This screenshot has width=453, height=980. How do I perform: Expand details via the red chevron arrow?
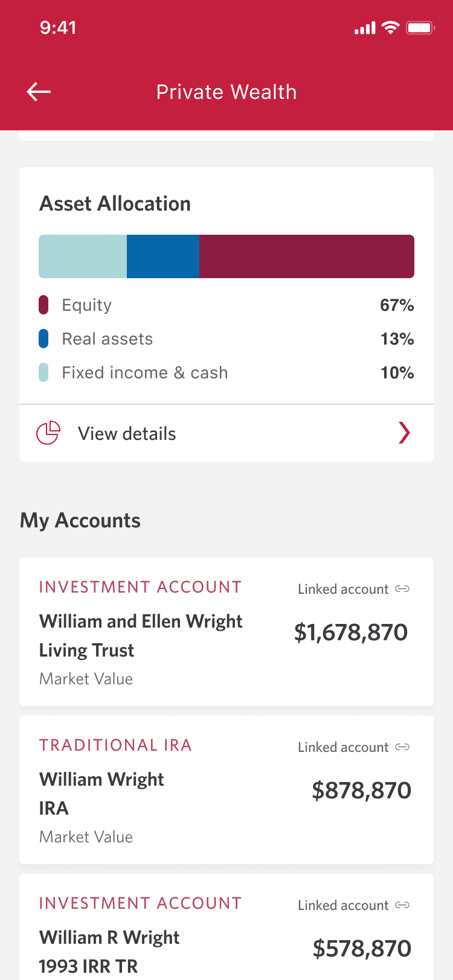point(404,433)
